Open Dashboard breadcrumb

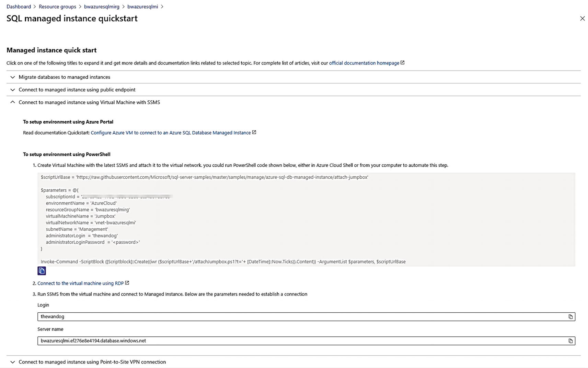[x=19, y=7]
